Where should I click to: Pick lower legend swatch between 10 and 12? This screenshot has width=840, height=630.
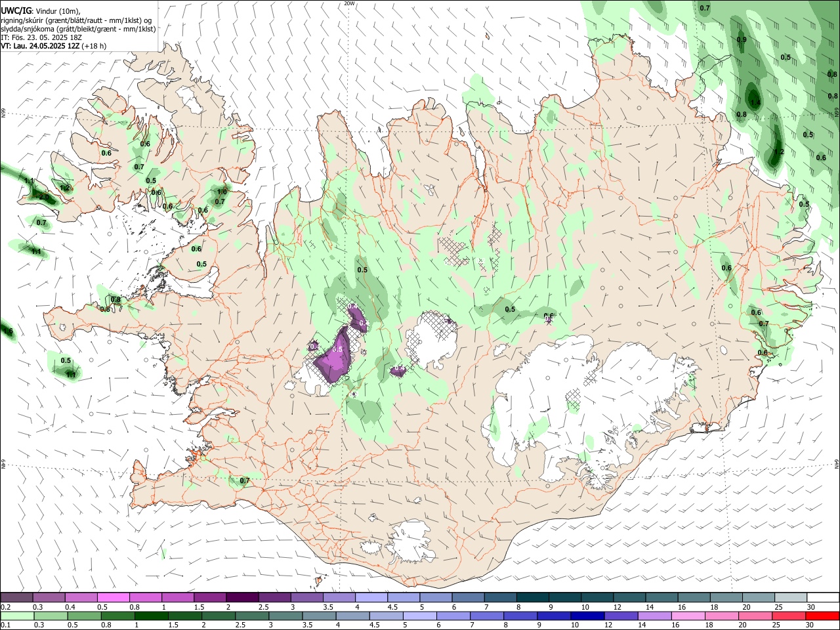coord(586,616)
